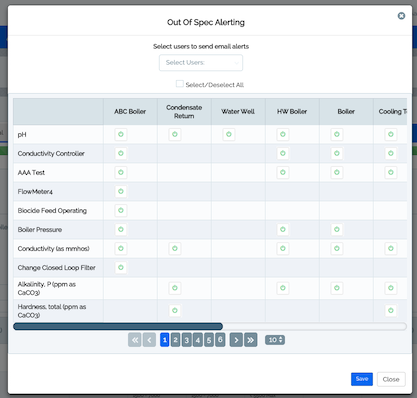Viewport: 417px width, 398px height.
Task: Toggle Hardness total alert for Condensate Return
Action: pos(175,311)
